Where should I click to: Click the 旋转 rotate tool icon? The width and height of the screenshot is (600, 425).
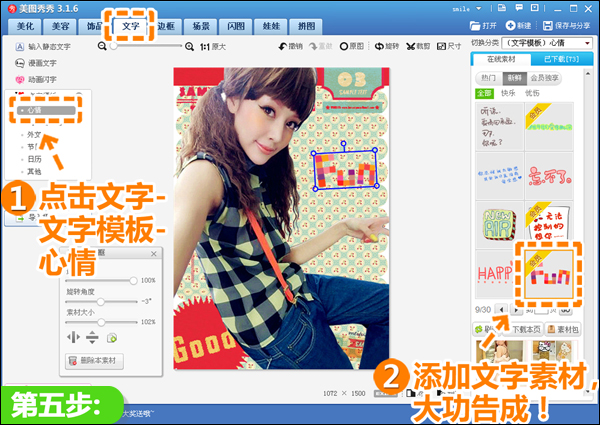(379, 46)
